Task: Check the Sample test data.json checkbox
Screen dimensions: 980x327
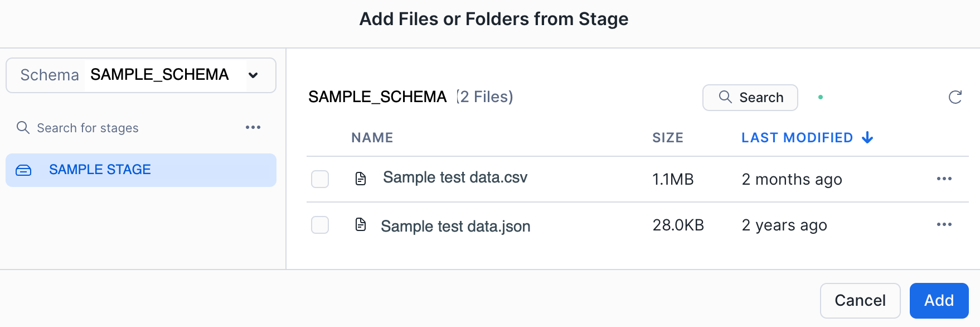Action: [x=320, y=225]
